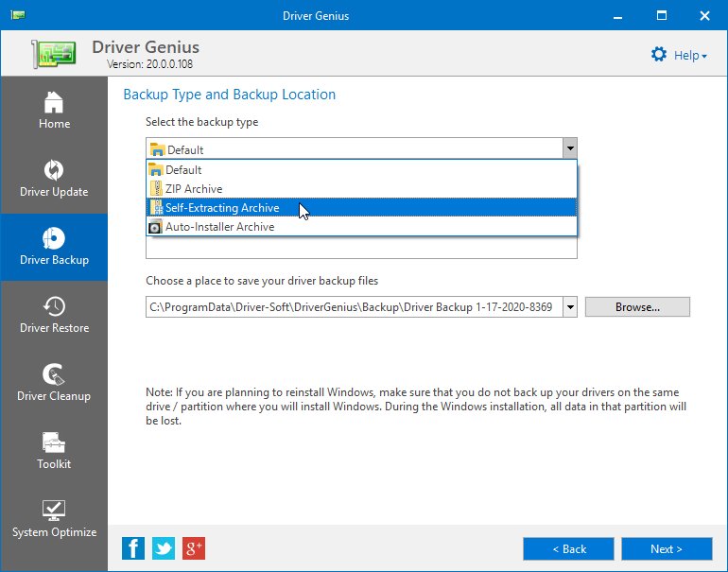Select Driver Backup sidebar icon
The image size is (728, 572).
[54, 247]
